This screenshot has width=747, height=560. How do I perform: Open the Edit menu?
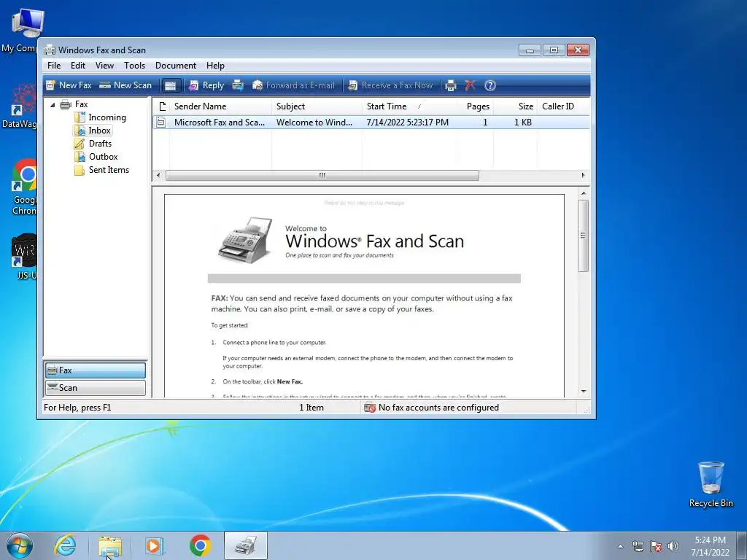77,65
